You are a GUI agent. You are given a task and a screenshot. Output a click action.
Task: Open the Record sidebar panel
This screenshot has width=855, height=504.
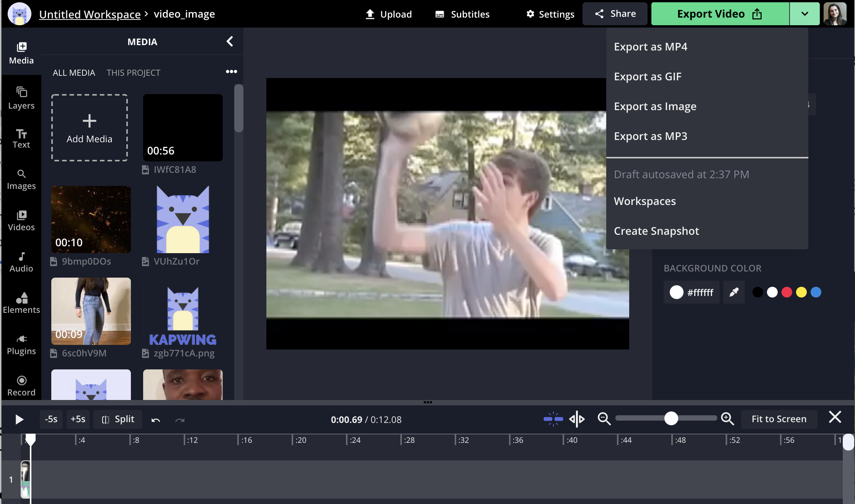[21, 385]
